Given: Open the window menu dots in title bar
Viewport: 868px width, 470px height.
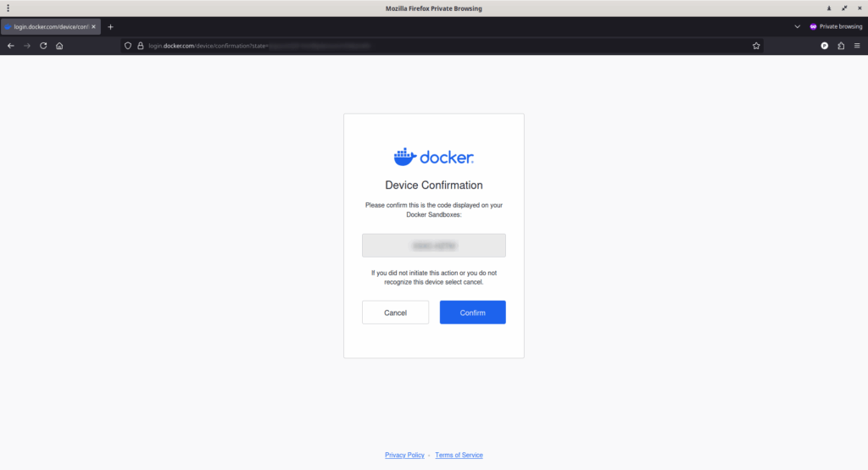Looking at the screenshot, I should (x=8, y=8).
